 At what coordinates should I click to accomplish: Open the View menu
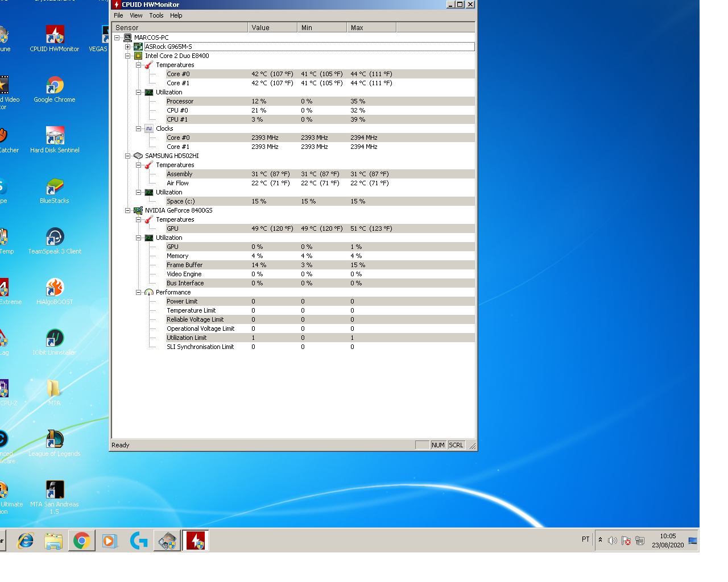(x=136, y=15)
